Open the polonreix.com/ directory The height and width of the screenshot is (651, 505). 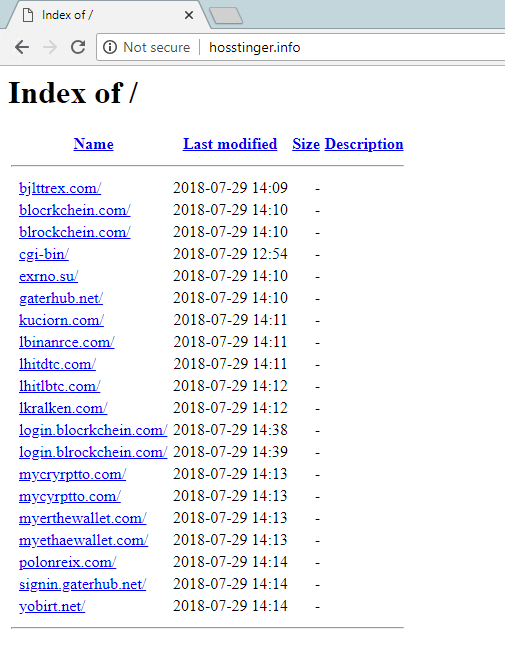point(68,563)
